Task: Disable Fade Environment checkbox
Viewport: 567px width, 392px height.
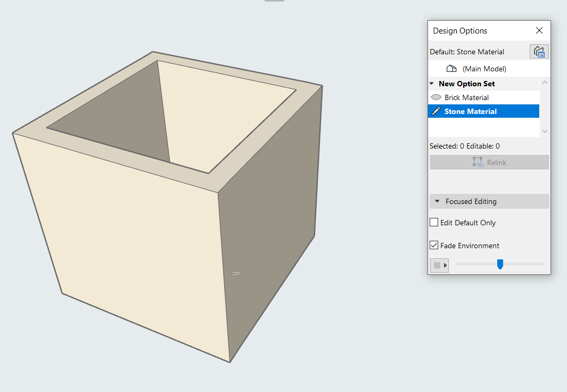Action: coord(434,245)
